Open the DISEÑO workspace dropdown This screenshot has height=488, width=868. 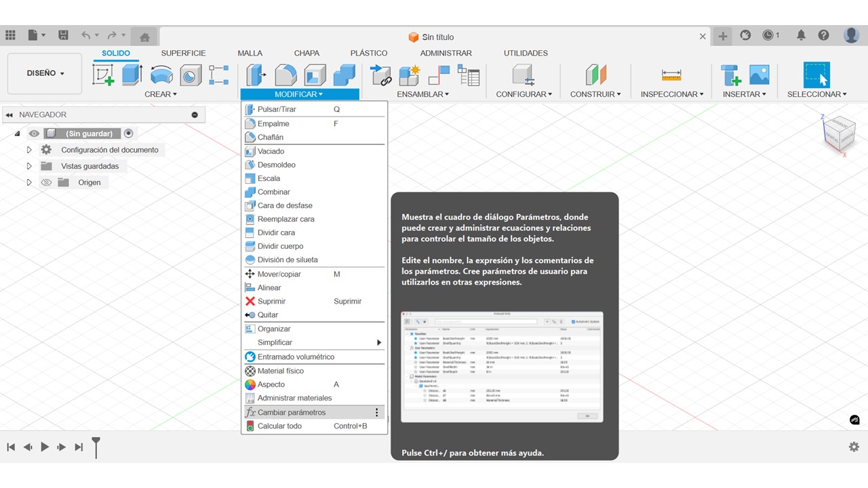pos(45,73)
